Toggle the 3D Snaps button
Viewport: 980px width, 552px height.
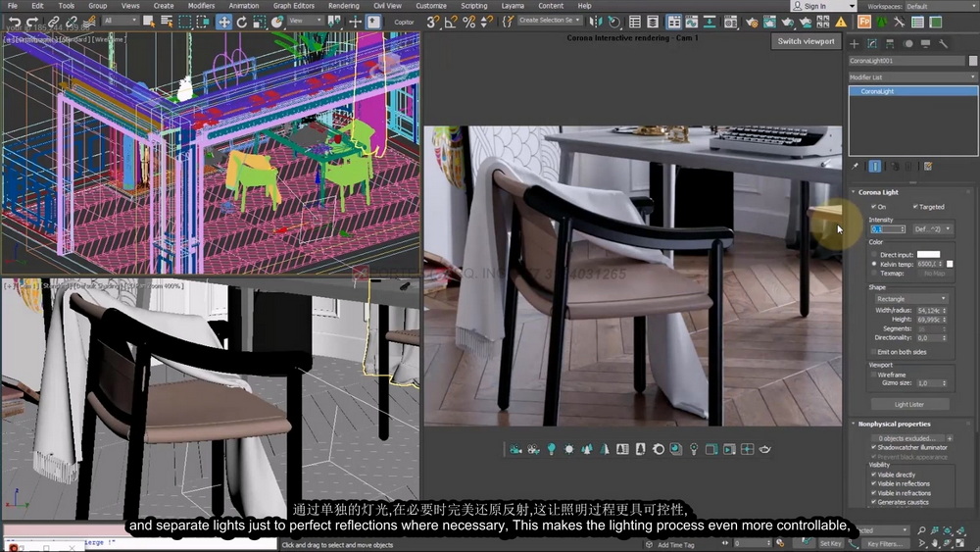pos(432,22)
